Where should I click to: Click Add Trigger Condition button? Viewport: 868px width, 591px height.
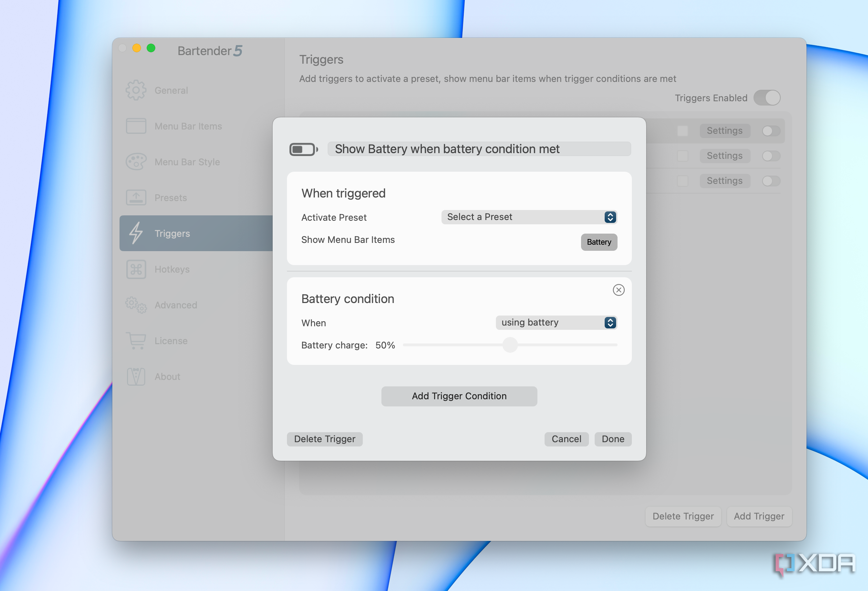click(459, 396)
